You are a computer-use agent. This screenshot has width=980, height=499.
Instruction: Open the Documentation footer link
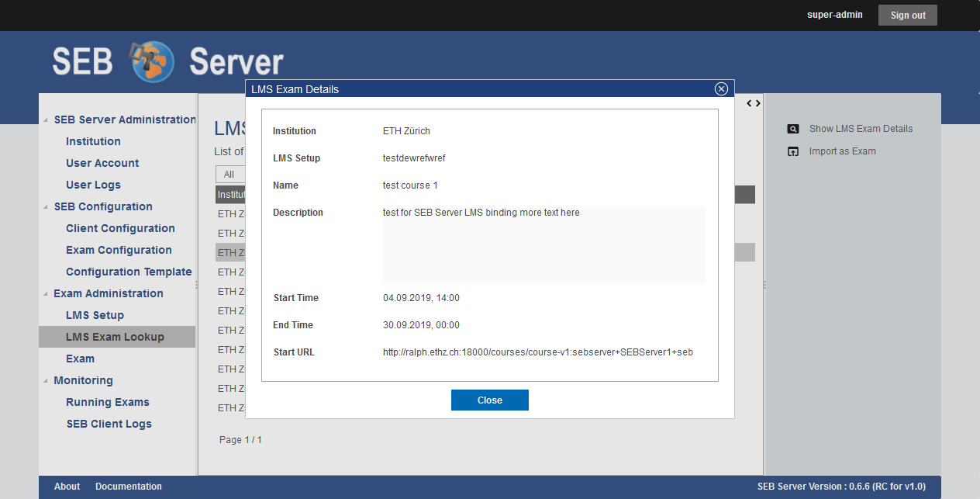[129, 487]
